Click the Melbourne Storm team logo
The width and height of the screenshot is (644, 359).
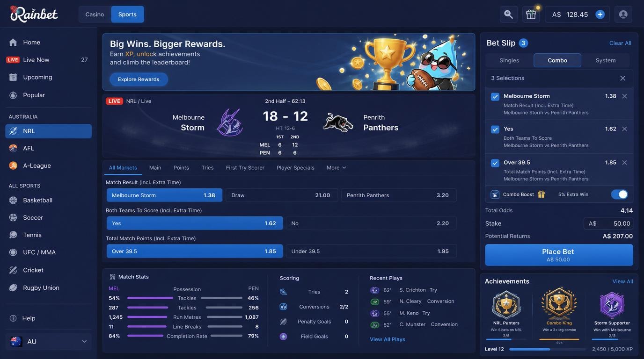pos(229,122)
